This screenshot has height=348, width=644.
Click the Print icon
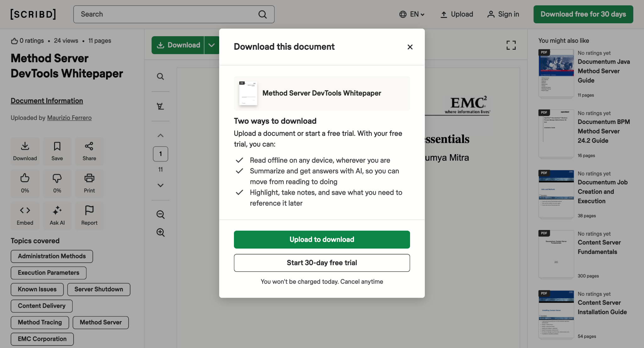[x=89, y=183]
